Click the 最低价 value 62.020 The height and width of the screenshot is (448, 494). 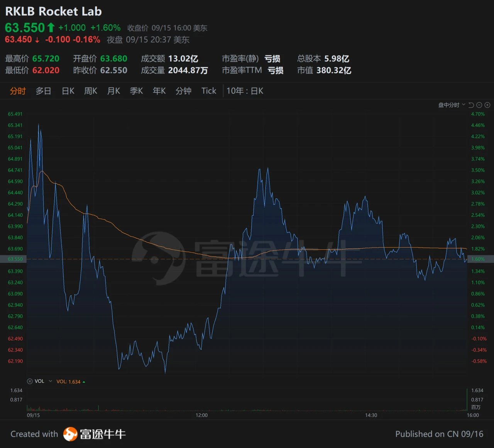[46, 70]
